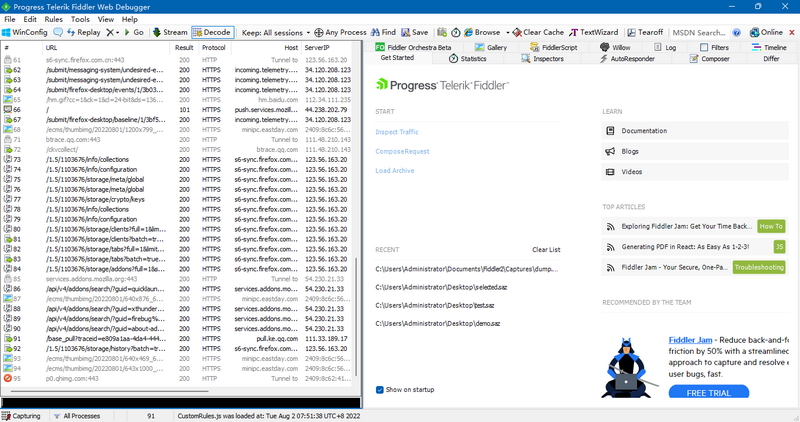Toggle the Decode button
Screen dimensions: 800x422
click(x=213, y=32)
